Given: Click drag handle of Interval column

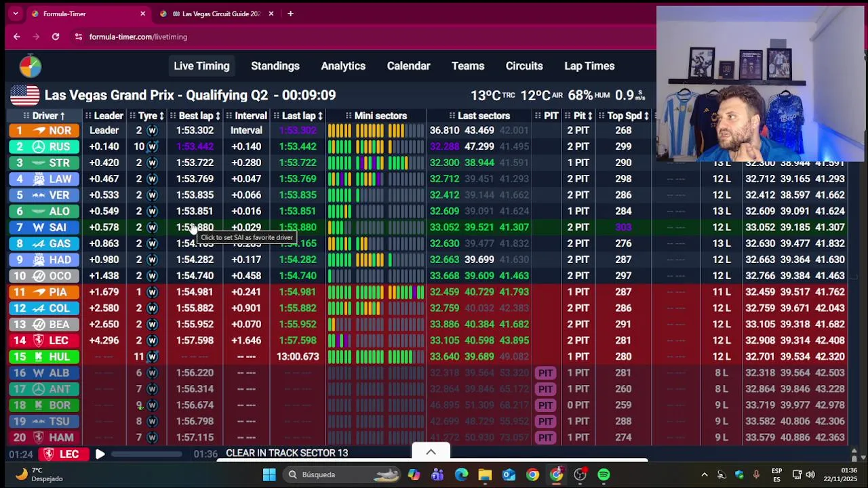Looking at the screenshot, I should (229, 116).
